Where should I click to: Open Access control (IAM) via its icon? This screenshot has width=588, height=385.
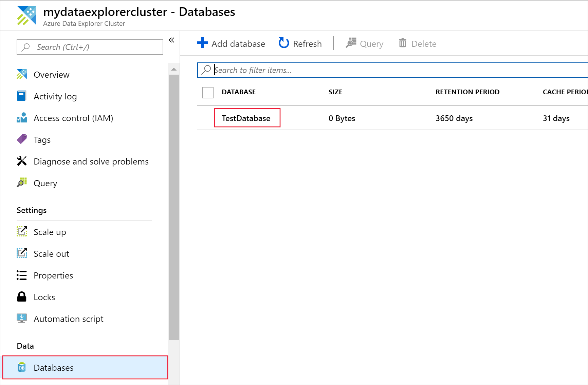22,118
